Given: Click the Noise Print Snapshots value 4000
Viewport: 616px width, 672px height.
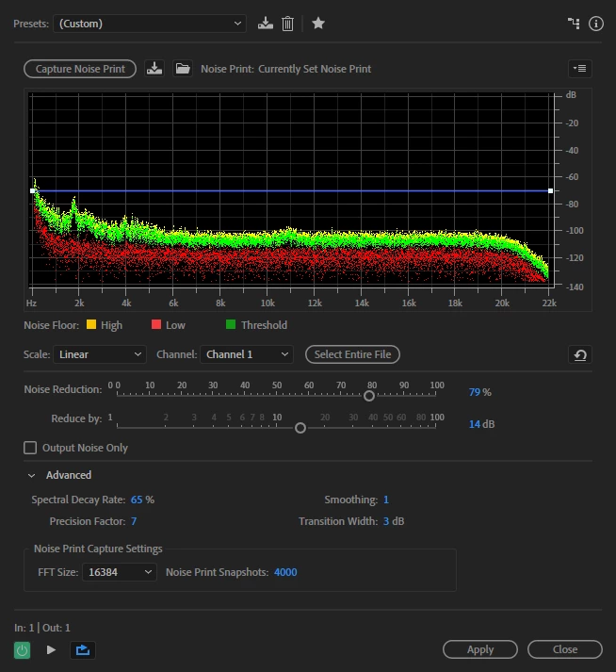Looking at the screenshot, I should click(285, 572).
